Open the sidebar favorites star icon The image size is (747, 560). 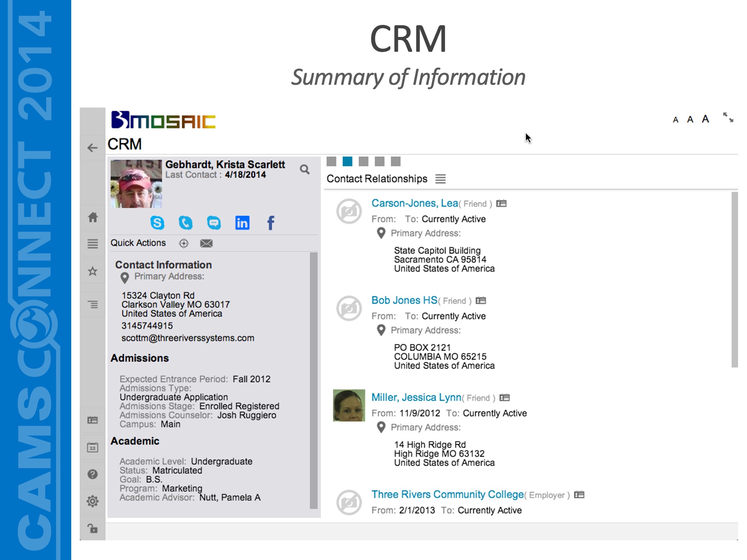tap(93, 271)
